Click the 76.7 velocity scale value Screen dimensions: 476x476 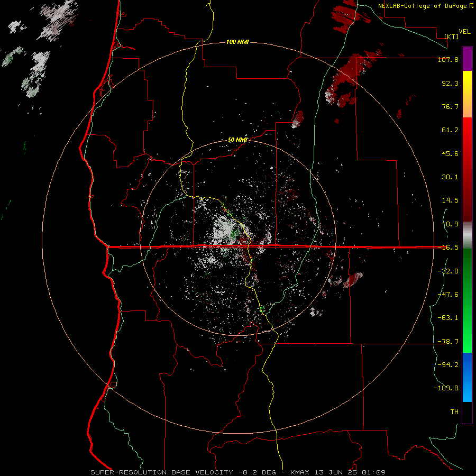(x=450, y=106)
